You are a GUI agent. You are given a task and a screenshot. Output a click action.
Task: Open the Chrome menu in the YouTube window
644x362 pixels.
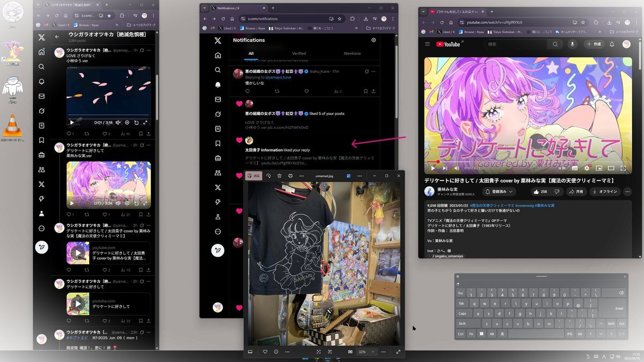tap(635, 23)
